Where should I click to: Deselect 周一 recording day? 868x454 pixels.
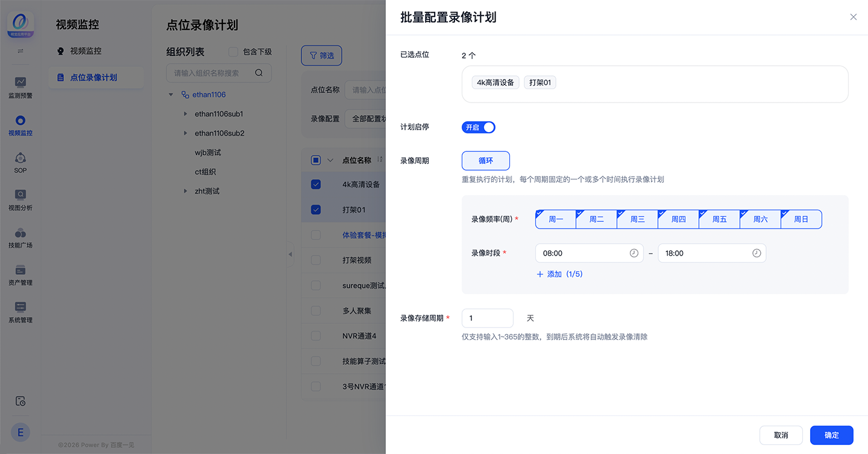coord(556,219)
